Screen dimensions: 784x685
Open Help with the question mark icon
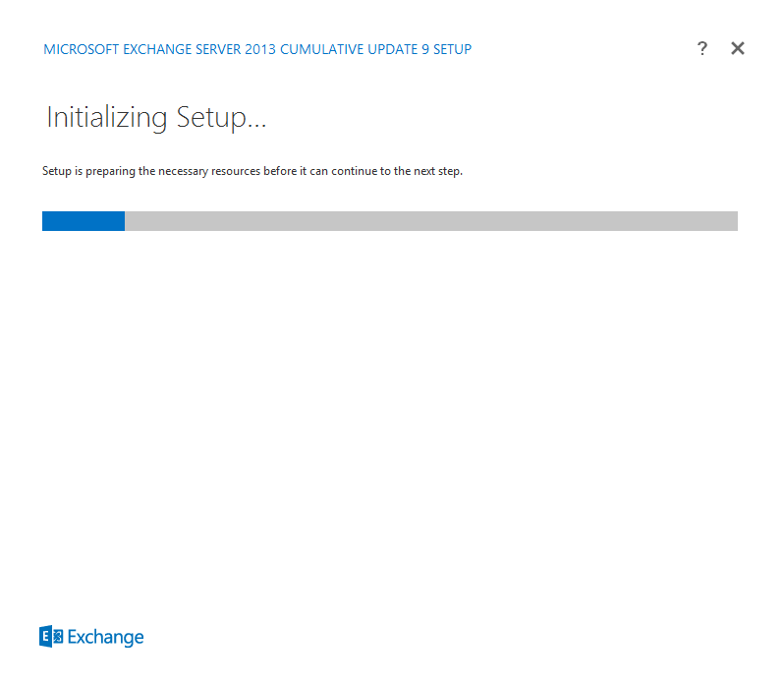(701, 48)
